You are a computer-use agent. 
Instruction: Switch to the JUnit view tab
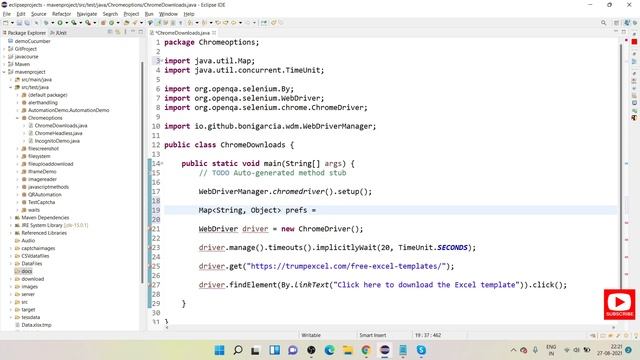[58, 33]
